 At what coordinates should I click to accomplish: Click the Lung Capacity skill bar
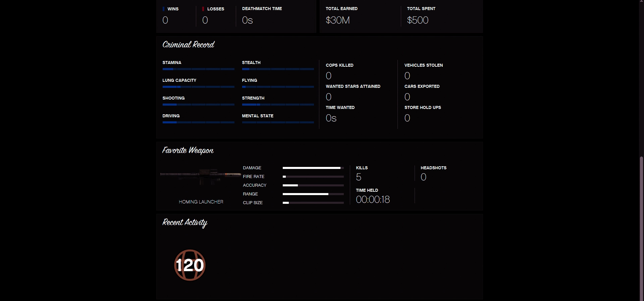click(x=198, y=87)
